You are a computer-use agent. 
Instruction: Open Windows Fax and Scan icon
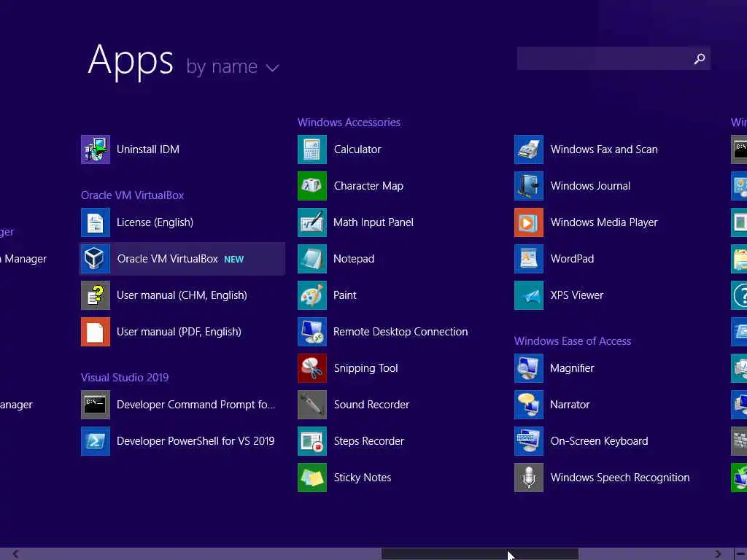point(529,149)
